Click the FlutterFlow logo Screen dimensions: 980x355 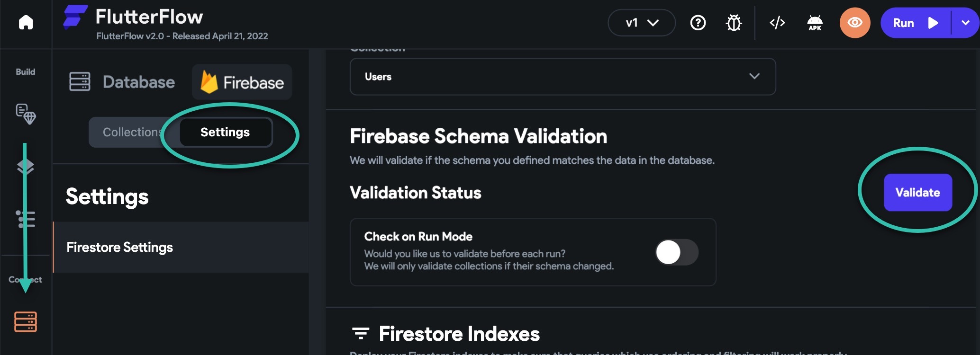tap(75, 17)
